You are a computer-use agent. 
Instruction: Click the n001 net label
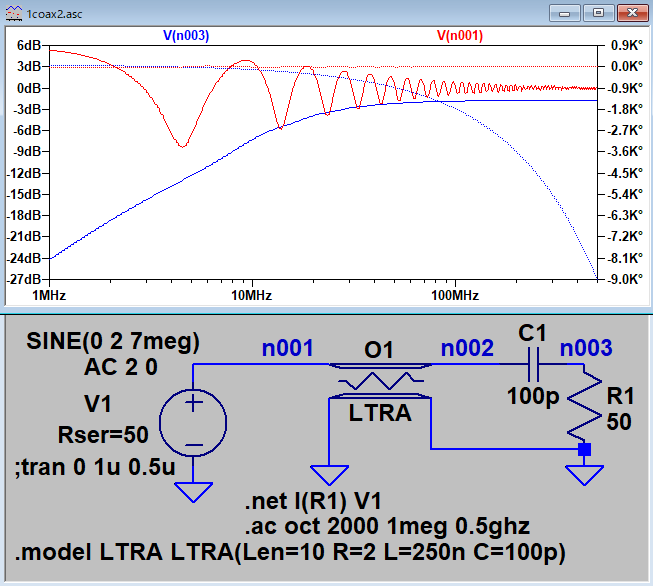coord(287,348)
